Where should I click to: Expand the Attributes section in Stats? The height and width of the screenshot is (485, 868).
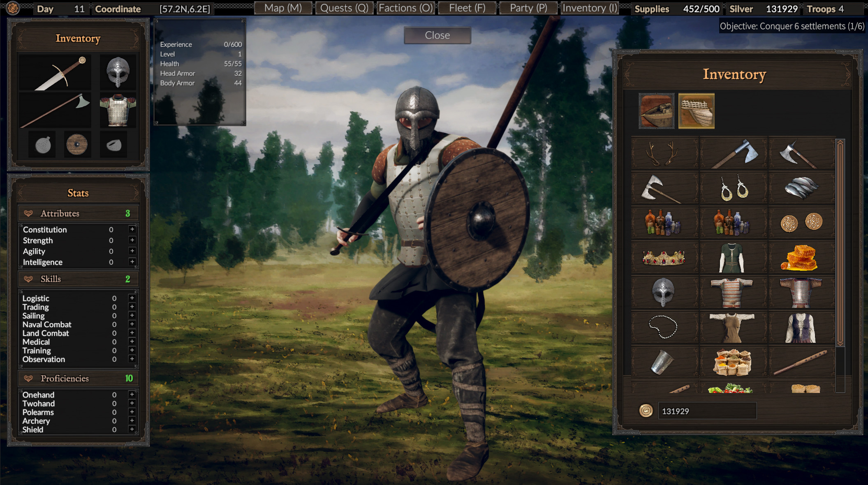[x=78, y=213]
